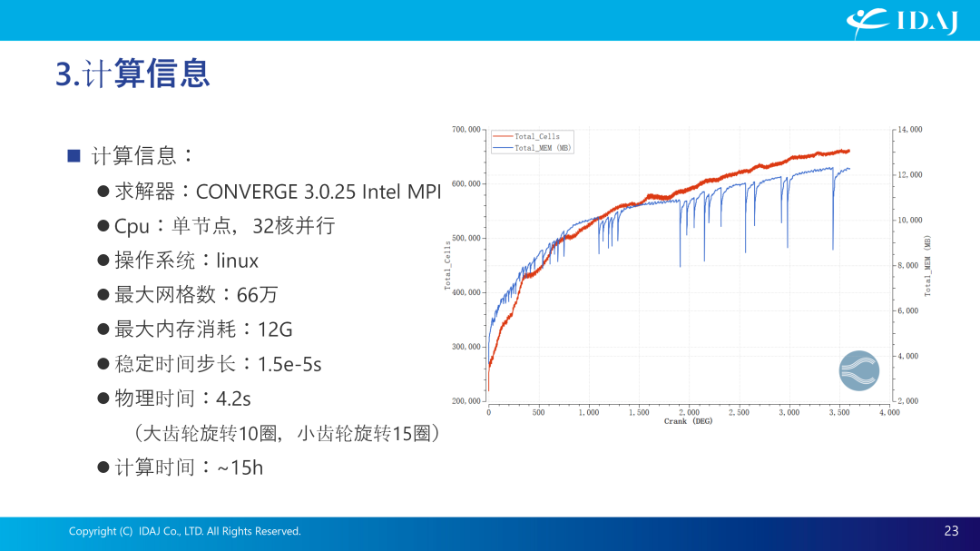Click the blue square bullet marker

(x=73, y=156)
